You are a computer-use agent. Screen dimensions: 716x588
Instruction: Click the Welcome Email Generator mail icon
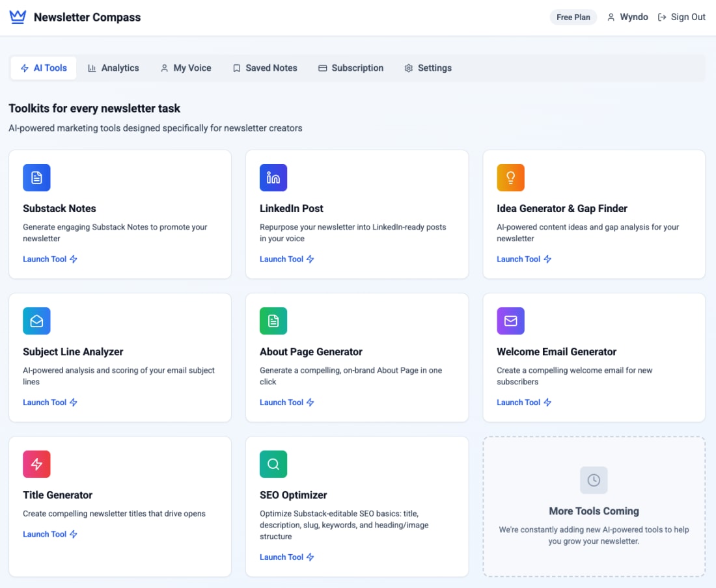click(x=510, y=321)
